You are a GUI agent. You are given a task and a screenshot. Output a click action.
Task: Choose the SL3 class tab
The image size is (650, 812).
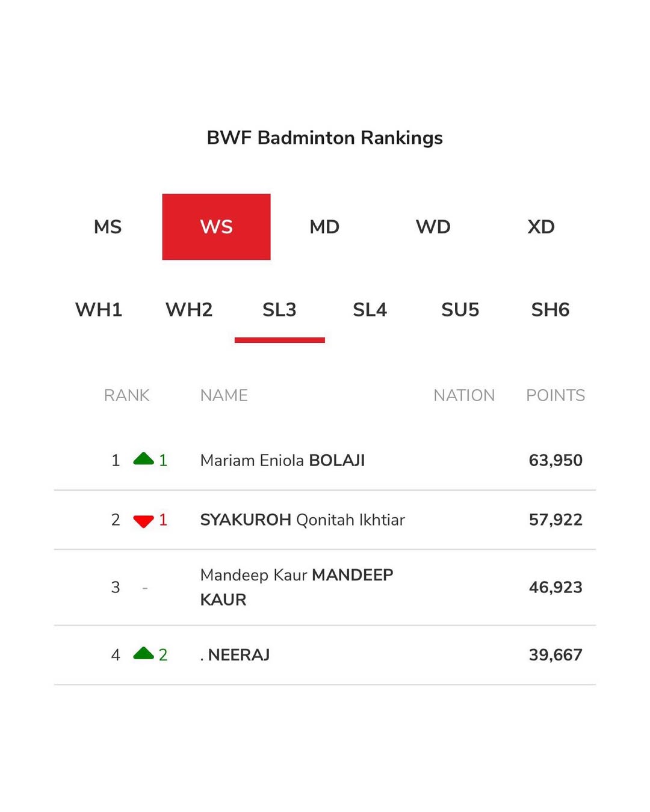tap(279, 310)
